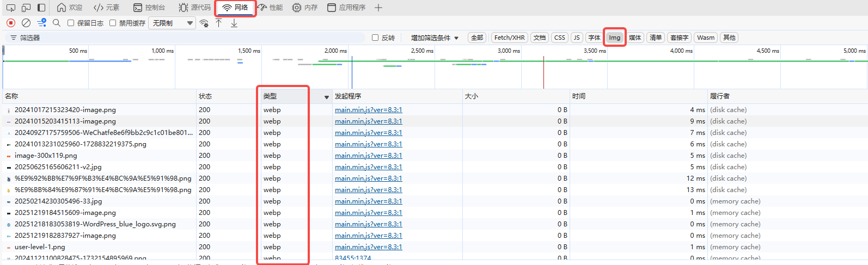Select request 20251219182837927-image.png
The width and height of the screenshot is (868, 265).
(x=65, y=236)
